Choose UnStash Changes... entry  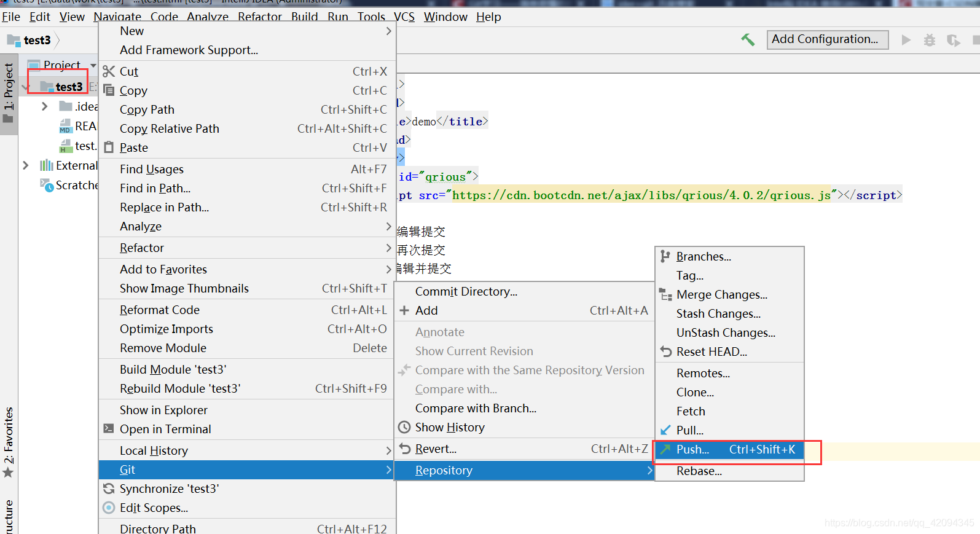(730, 332)
